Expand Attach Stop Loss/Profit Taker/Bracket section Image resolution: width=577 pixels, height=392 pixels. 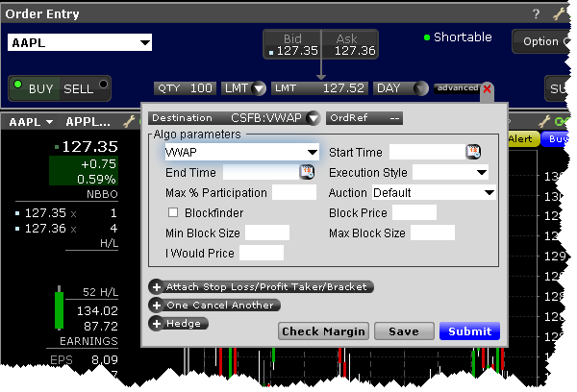[156, 286]
